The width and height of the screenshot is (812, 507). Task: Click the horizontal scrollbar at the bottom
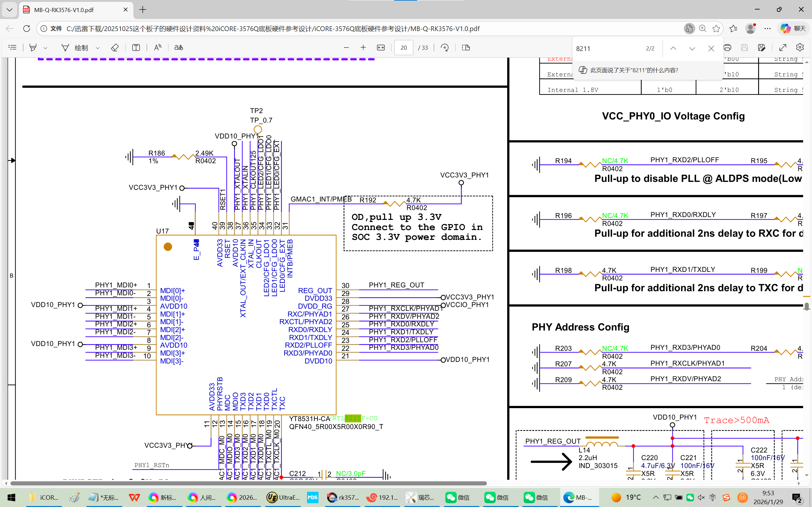(x=248, y=483)
